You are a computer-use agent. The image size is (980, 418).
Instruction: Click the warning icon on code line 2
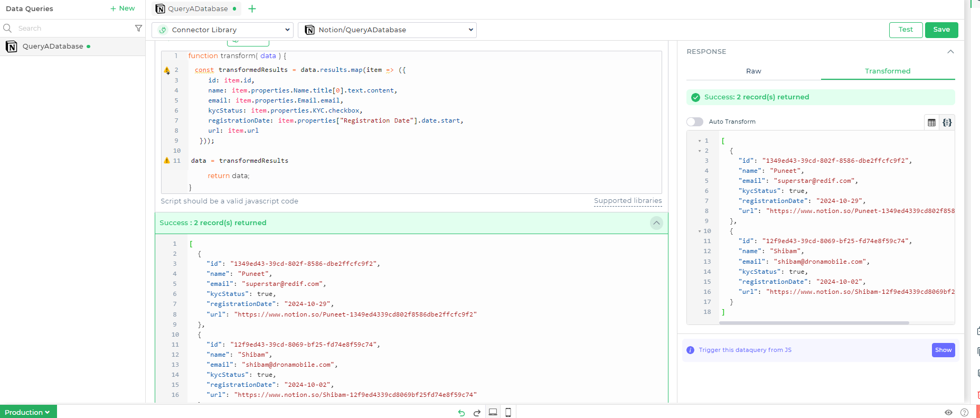pyautogui.click(x=167, y=70)
